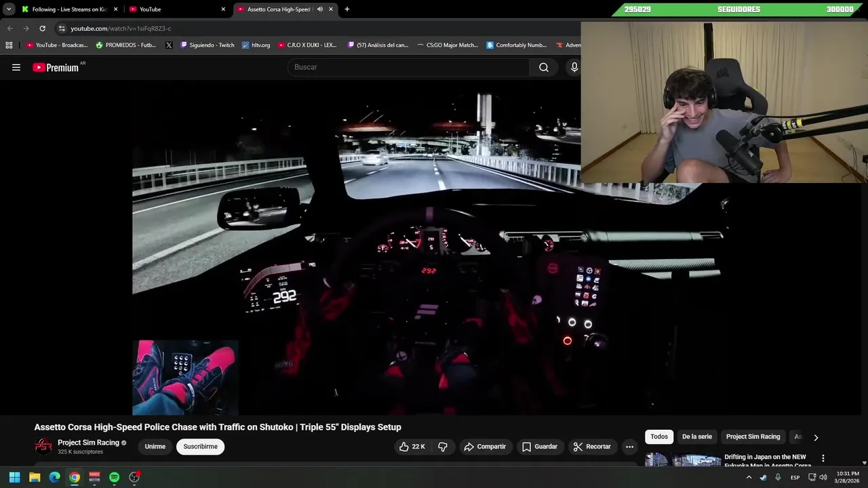Image resolution: width=868 pixels, height=488 pixels.
Task: Open Spotify from taskbar
Action: tap(114, 477)
